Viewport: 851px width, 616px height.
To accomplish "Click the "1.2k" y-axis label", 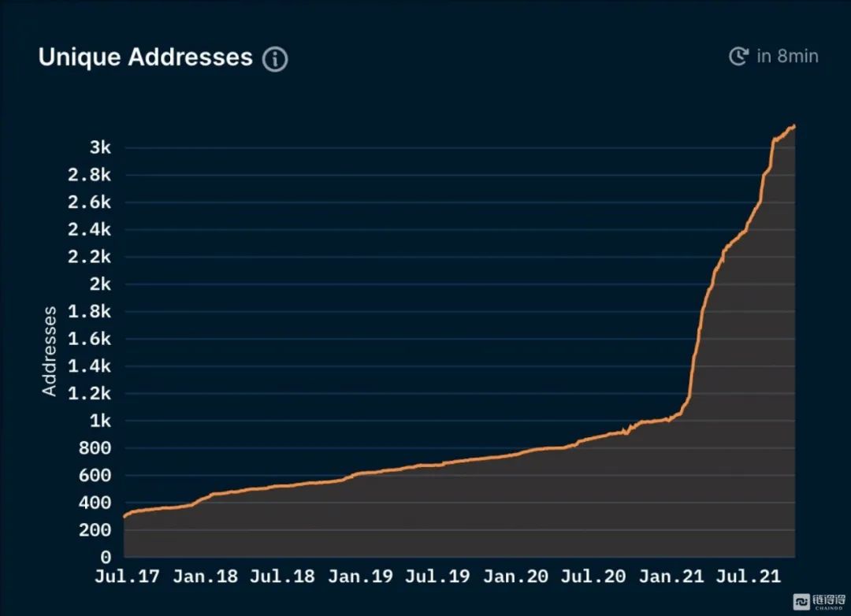I will (x=90, y=393).
